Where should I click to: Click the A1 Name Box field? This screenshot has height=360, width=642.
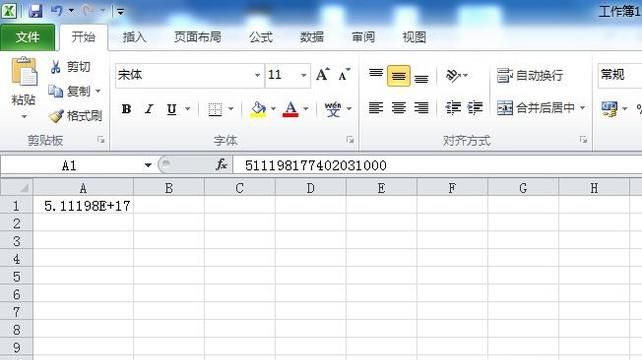pyautogui.click(x=70, y=165)
